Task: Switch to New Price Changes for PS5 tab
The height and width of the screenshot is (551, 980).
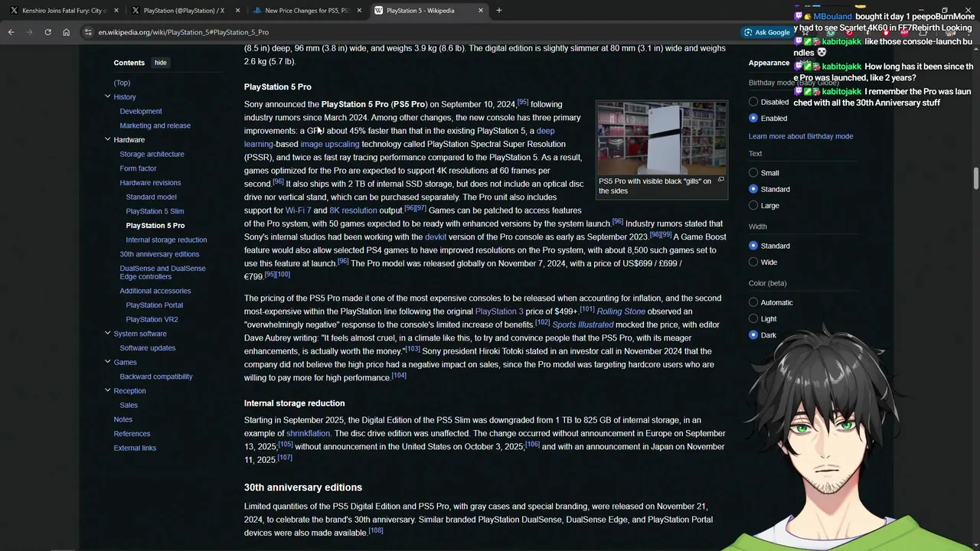Action: [305, 11]
